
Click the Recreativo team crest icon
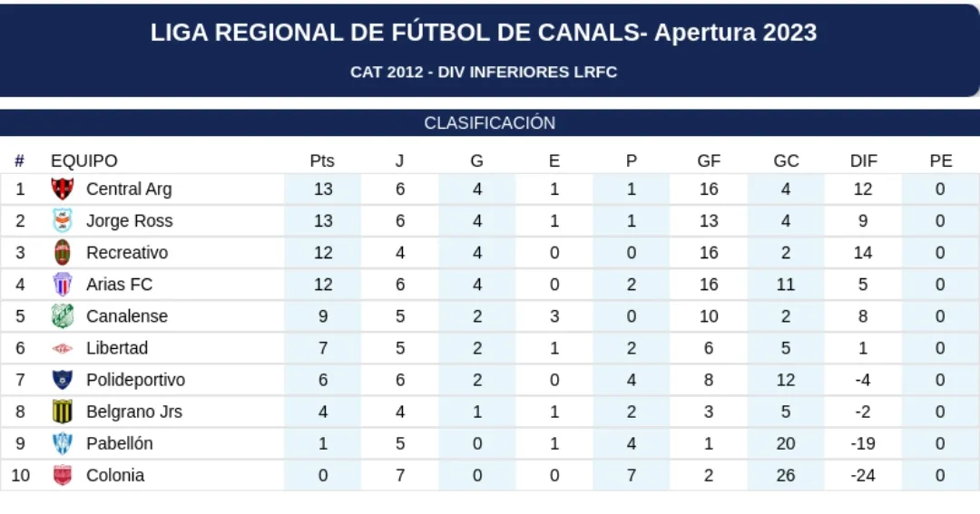pos(62,252)
